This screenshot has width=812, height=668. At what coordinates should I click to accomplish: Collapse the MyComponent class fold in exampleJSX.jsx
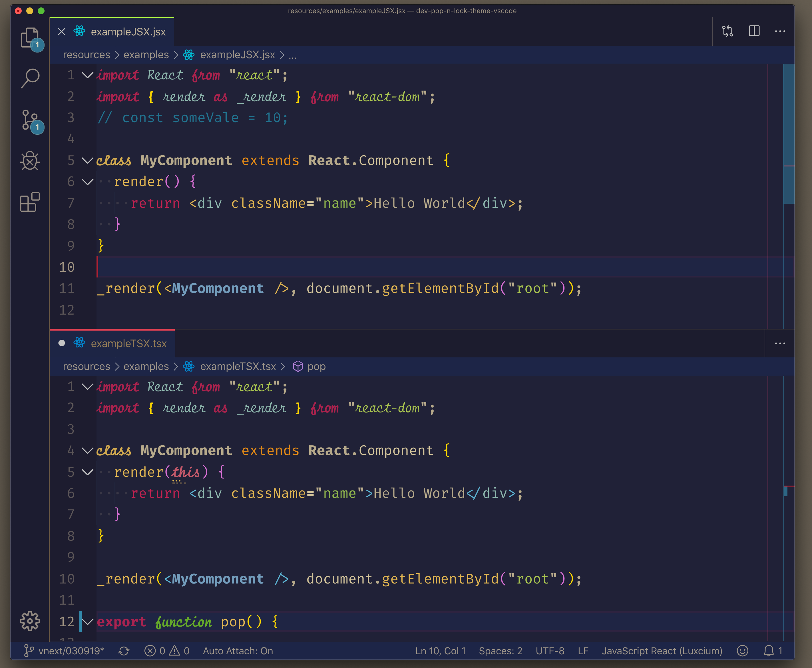click(88, 160)
